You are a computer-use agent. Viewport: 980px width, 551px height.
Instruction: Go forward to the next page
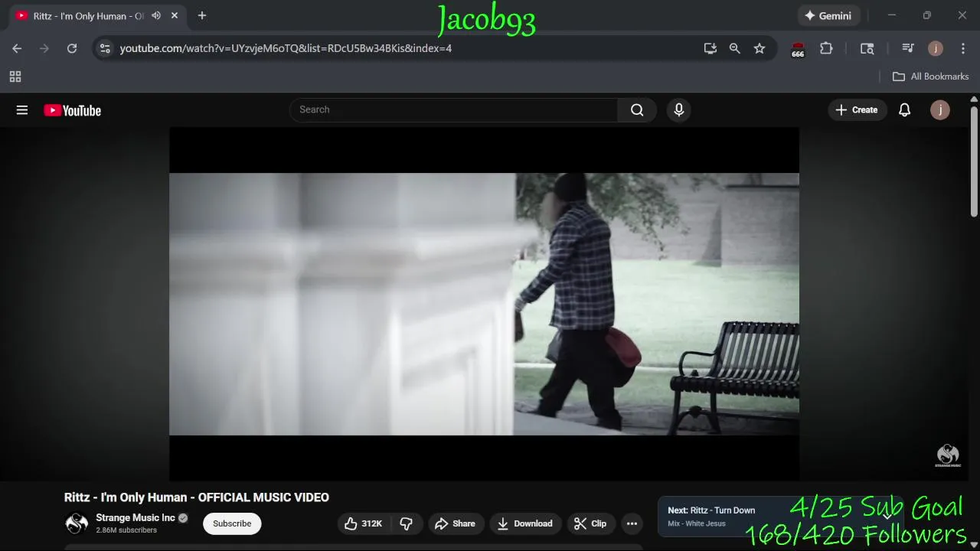(x=44, y=48)
